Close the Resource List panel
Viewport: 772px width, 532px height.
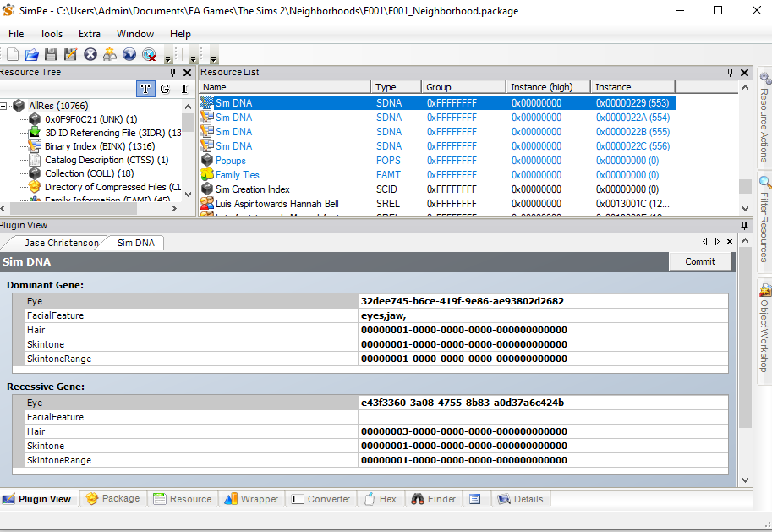[744, 73]
